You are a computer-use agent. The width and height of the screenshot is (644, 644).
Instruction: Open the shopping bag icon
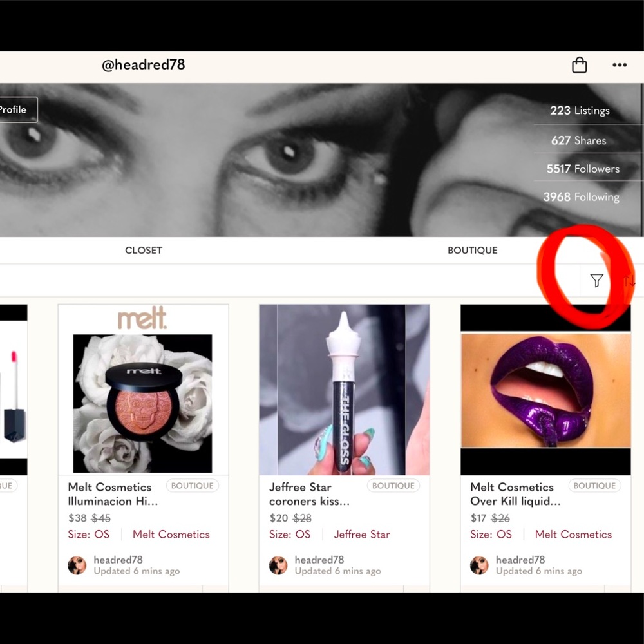coord(579,65)
